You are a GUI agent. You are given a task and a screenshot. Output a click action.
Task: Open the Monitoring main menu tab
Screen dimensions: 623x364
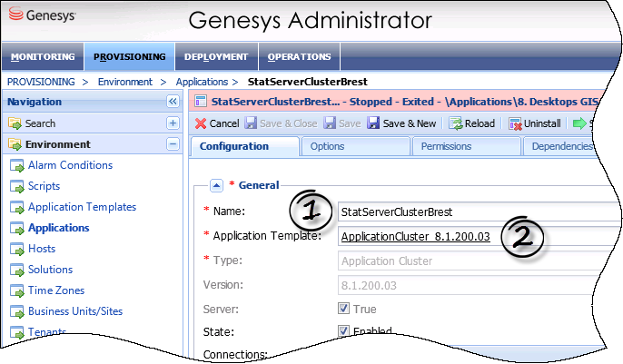click(43, 57)
